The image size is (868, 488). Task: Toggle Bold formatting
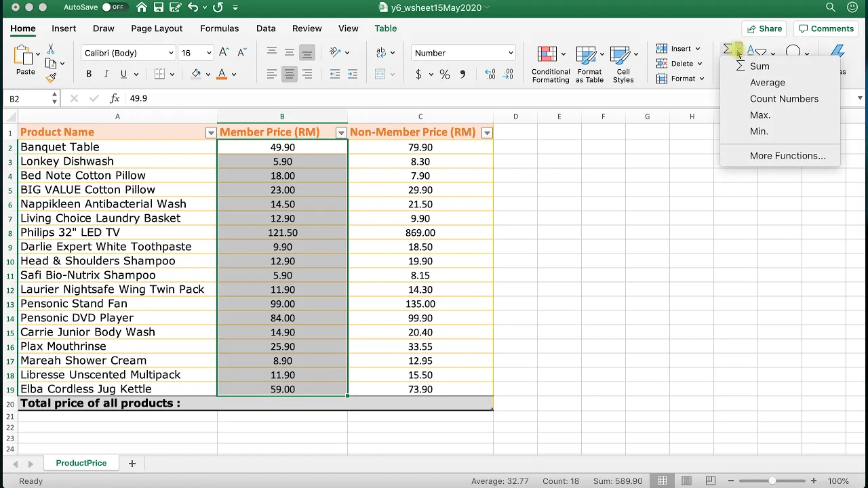coord(88,74)
